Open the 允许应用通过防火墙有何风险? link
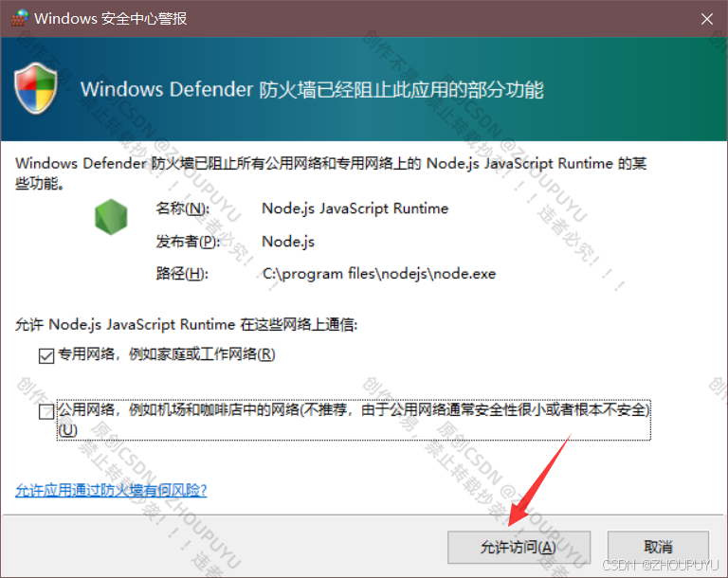 coord(111,490)
